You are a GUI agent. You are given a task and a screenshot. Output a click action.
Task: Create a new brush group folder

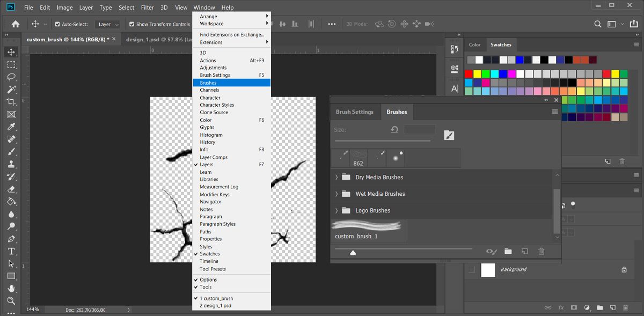[x=508, y=251]
